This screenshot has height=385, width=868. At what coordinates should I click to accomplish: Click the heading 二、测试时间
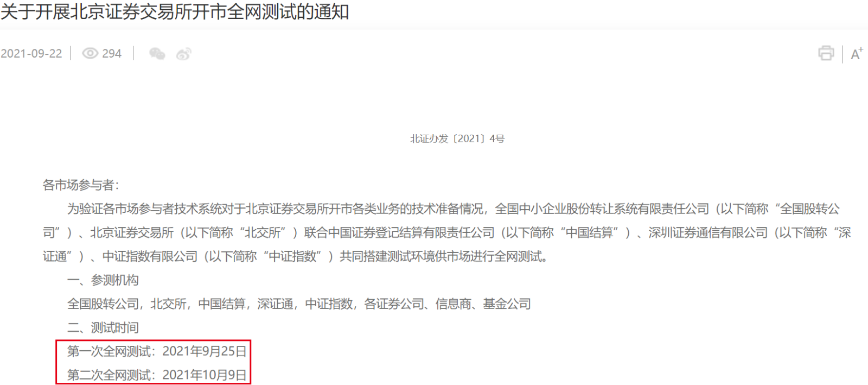(x=103, y=328)
